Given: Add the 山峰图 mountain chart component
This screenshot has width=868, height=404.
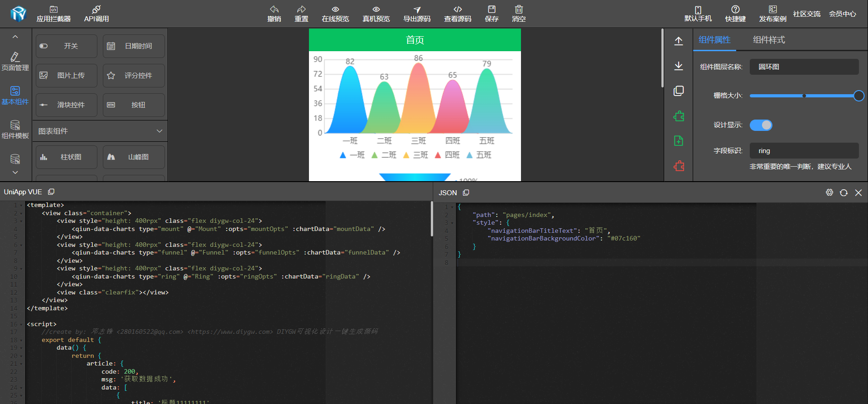Looking at the screenshot, I should (134, 157).
